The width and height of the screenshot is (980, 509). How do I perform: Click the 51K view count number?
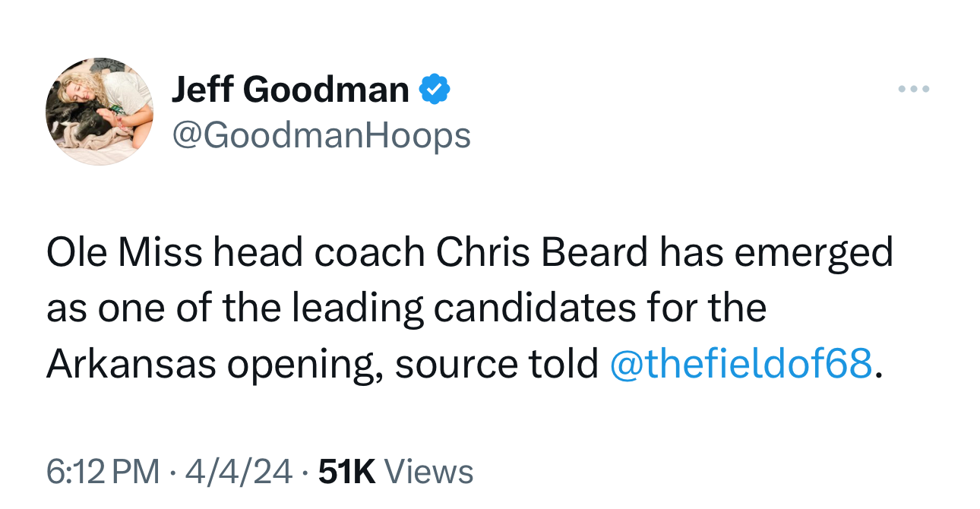coord(347,472)
